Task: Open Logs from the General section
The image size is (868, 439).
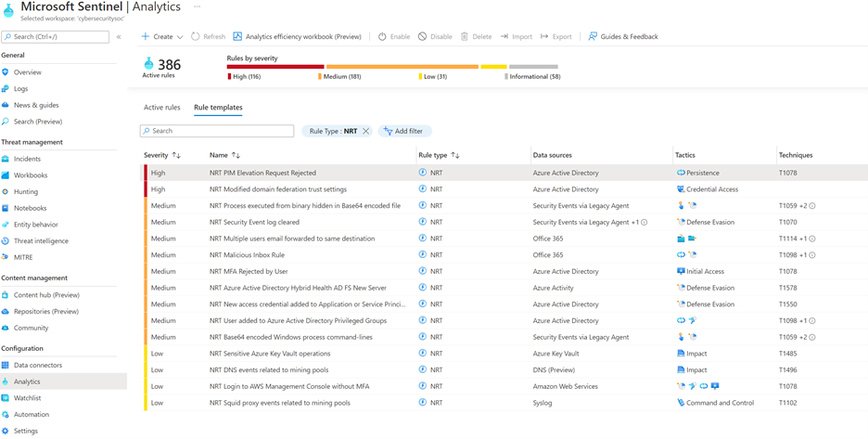Action: point(20,89)
